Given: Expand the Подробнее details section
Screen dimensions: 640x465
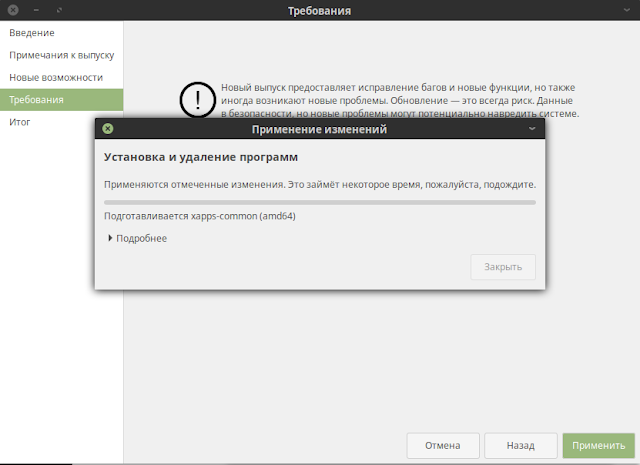Looking at the screenshot, I should [x=137, y=238].
